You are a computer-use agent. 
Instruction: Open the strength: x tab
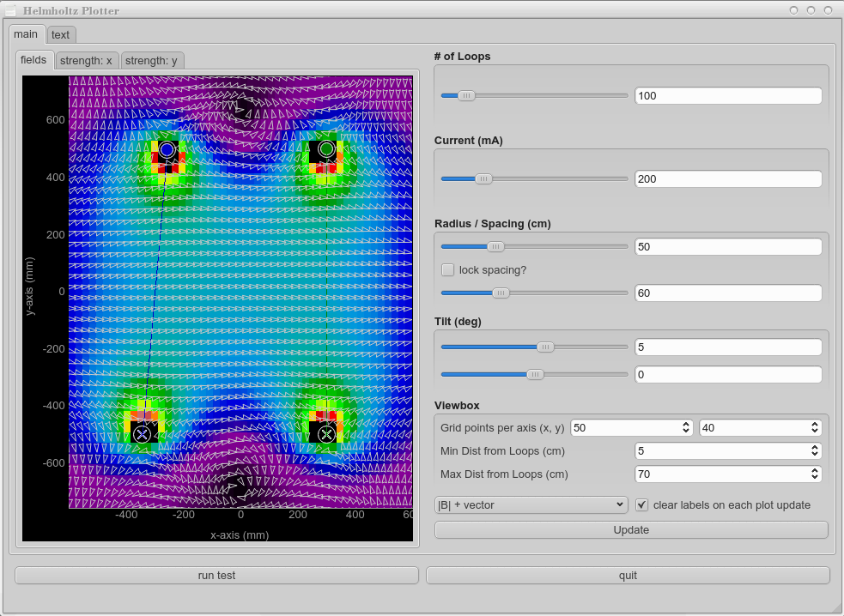tap(86, 60)
